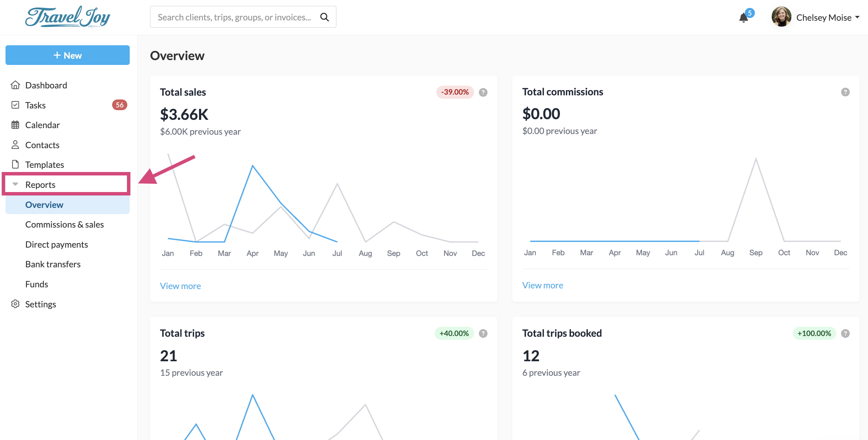Click the Templates document icon
The image size is (868, 440).
click(x=15, y=164)
